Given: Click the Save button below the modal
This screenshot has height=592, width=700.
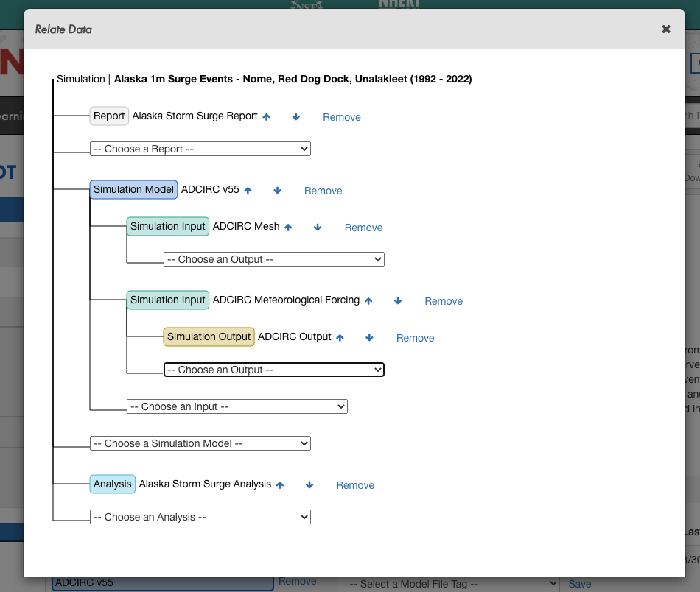Looking at the screenshot, I should (579, 584).
